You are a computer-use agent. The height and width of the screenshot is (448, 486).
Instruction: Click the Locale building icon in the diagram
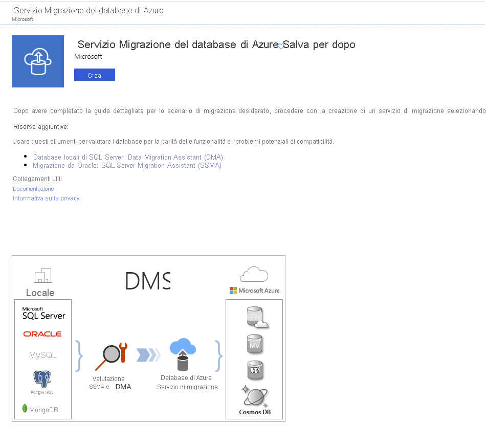43,276
